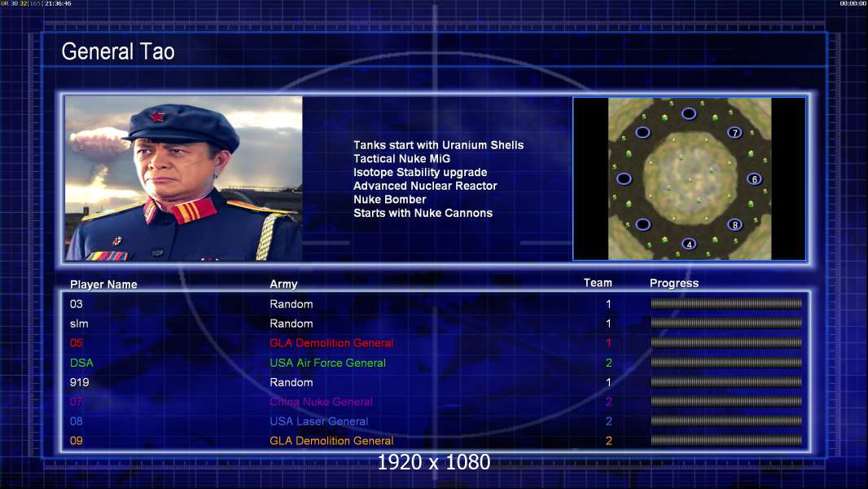Click the Player Name column header
The height and width of the screenshot is (489, 868).
point(103,284)
